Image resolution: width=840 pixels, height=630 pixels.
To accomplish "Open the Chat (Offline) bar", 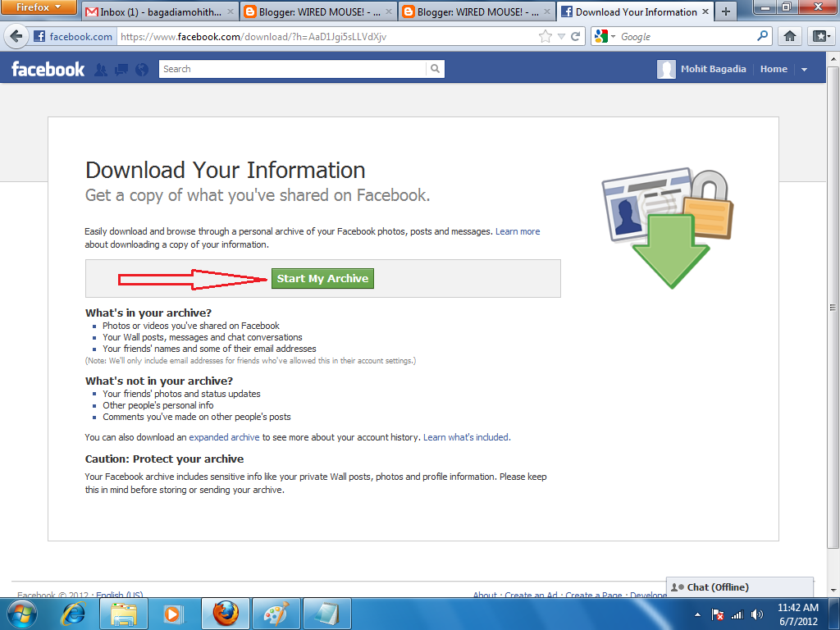I will [739, 587].
